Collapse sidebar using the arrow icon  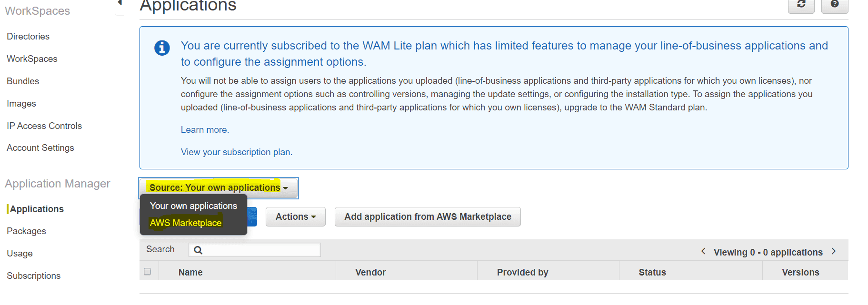120,3
